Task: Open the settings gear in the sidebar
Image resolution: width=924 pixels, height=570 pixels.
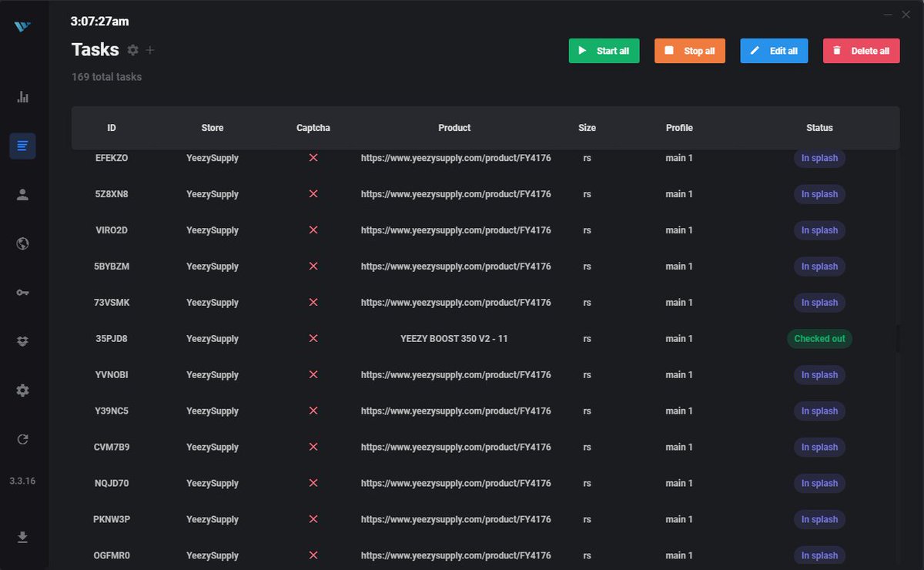Action: (x=22, y=391)
